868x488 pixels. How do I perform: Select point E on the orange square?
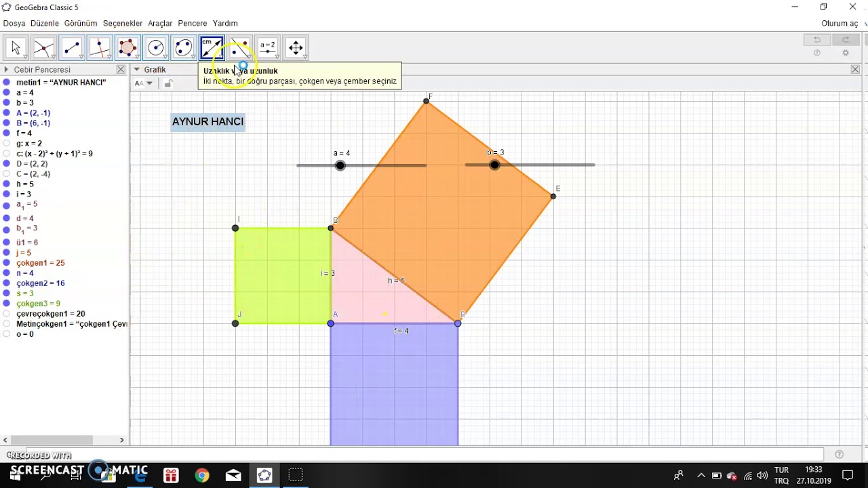pos(553,197)
